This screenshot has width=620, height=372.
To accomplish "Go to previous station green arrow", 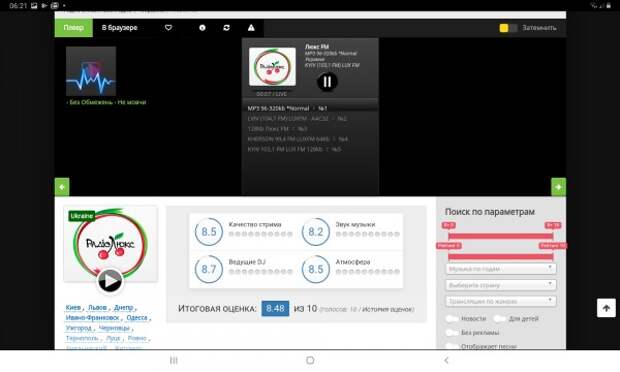I will (62, 187).
